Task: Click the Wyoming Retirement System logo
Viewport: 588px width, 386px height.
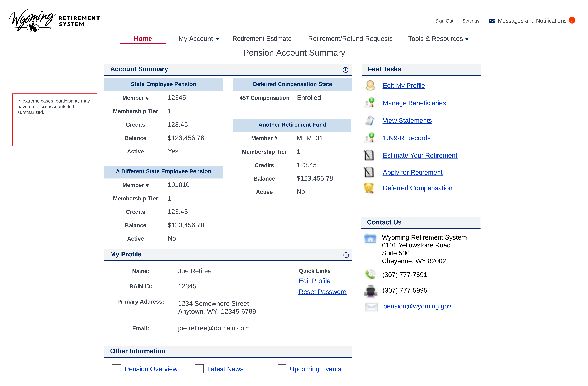Action: pos(54,21)
